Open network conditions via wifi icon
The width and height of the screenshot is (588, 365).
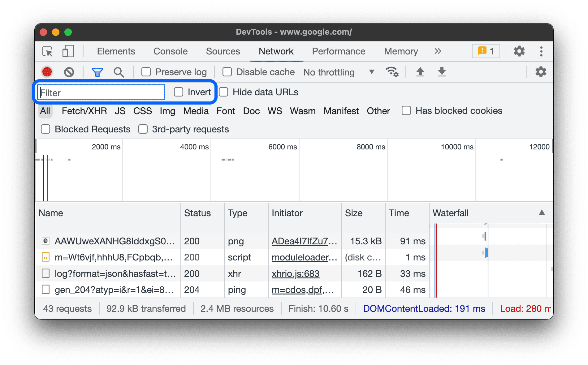(x=392, y=72)
